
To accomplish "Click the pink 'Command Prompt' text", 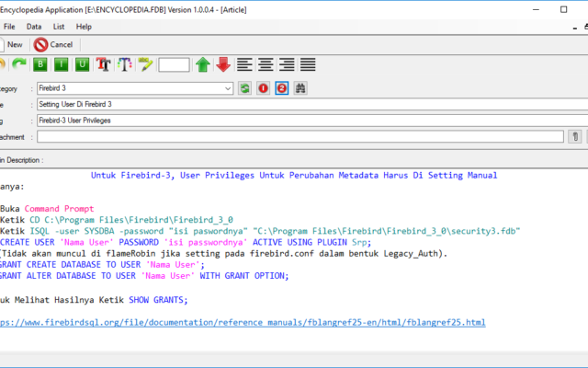I will [x=59, y=209].
